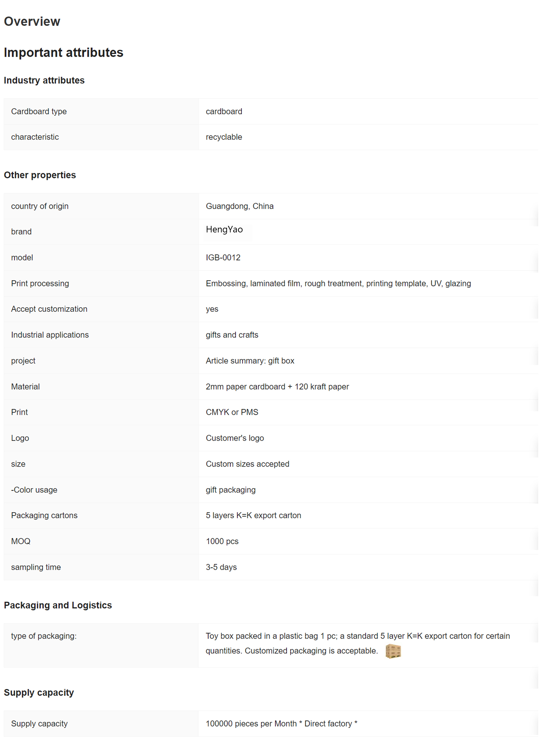542x756 pixels.
Task: Click the Overview heading
Action: point(32,22)
